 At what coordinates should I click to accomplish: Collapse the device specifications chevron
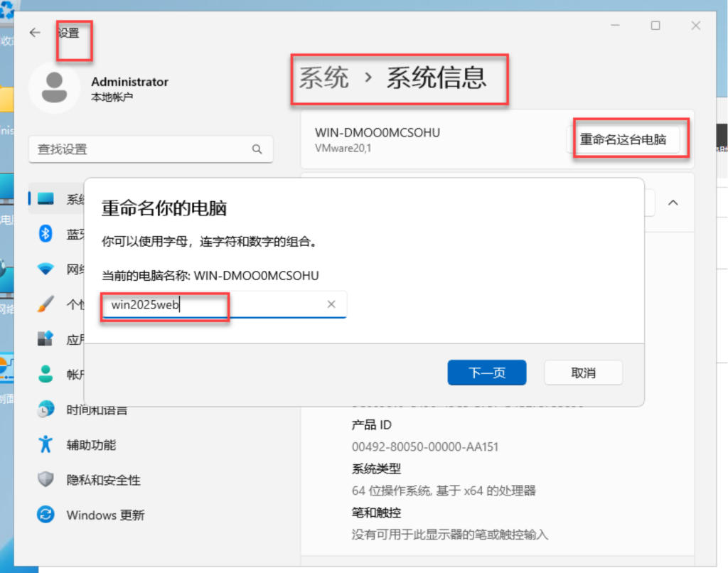pos(673,203)
